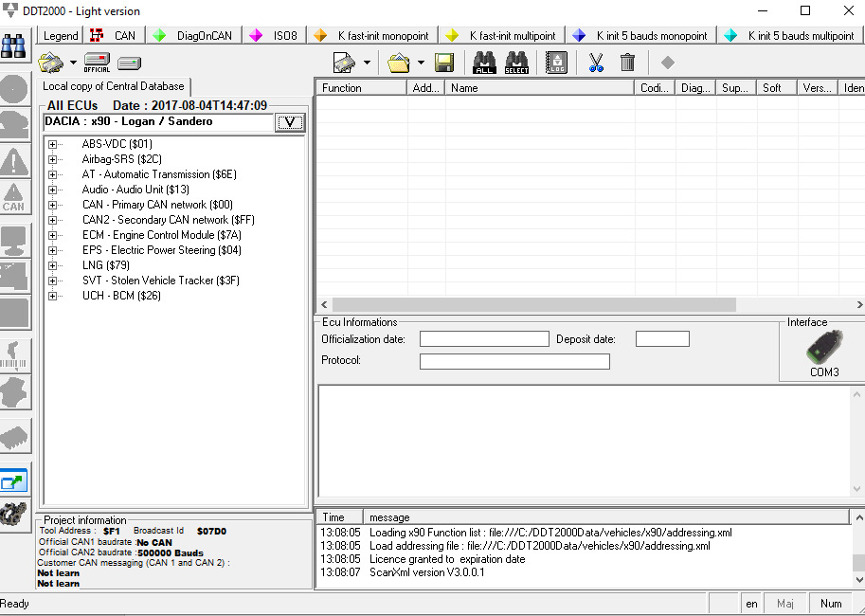Click the green ECU device icon
The height and width of the screenshot is (616, 865).
pos(129,63)
